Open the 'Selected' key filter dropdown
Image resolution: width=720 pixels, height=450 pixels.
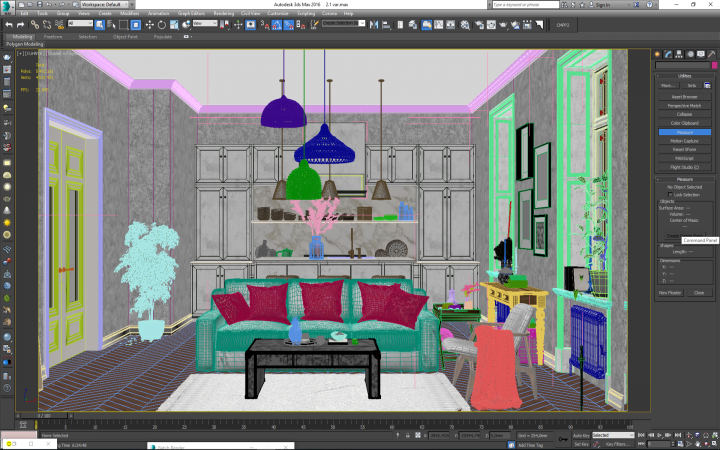tap(613, 435)
